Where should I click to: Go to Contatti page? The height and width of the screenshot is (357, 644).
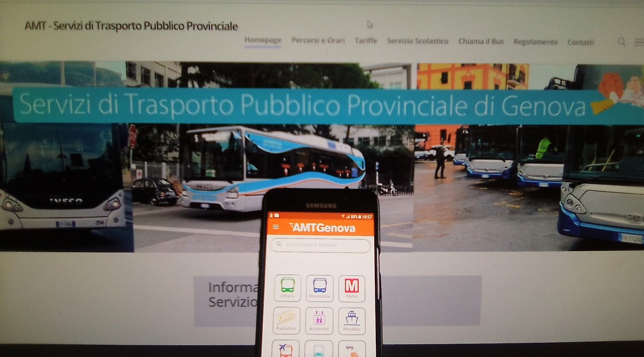coord(581,42)
